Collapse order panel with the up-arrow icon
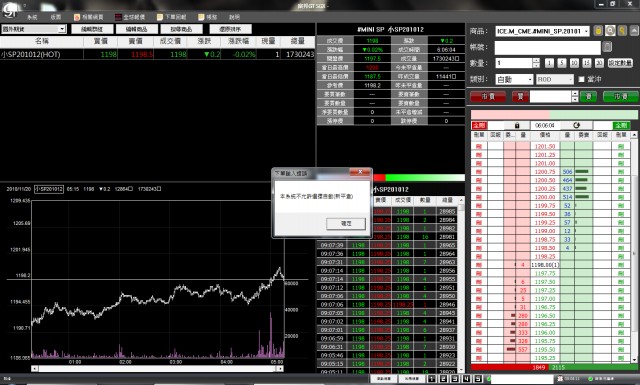Screen dimensions: 640x385 (x=634, y=31)
